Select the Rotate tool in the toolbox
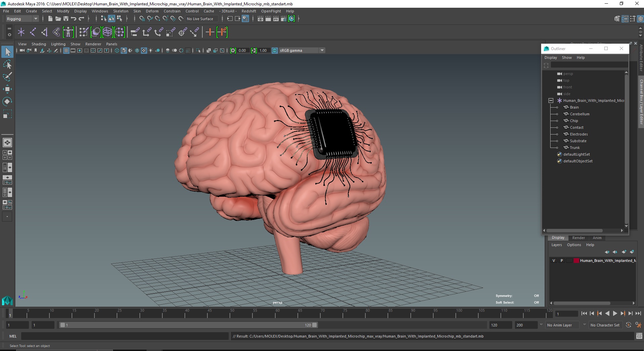The width and height of the screenshot is (644, 351). click(7, 101)
